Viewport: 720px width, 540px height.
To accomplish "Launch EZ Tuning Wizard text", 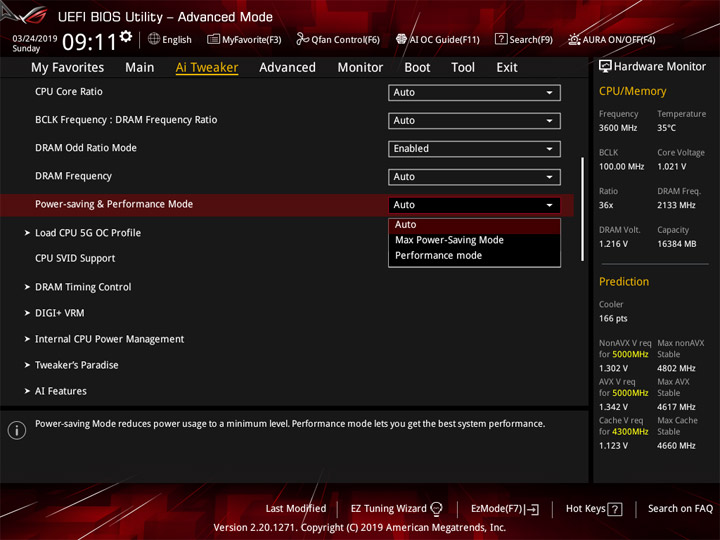I will 388,509.
